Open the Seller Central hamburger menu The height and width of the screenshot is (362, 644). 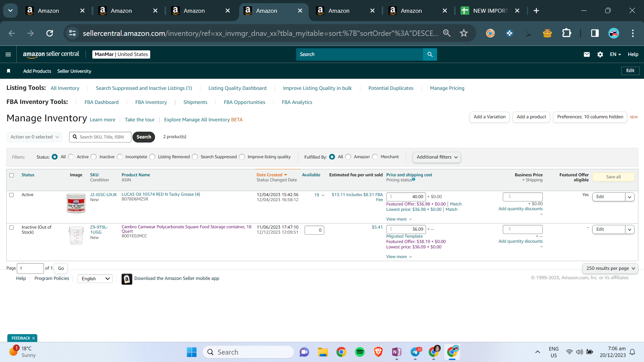click(x=8, y=54)
